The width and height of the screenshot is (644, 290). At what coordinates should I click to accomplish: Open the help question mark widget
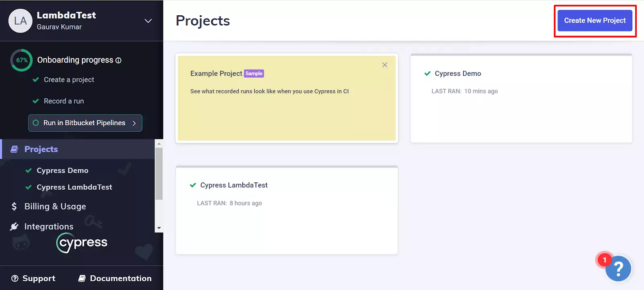coord(618,269)
